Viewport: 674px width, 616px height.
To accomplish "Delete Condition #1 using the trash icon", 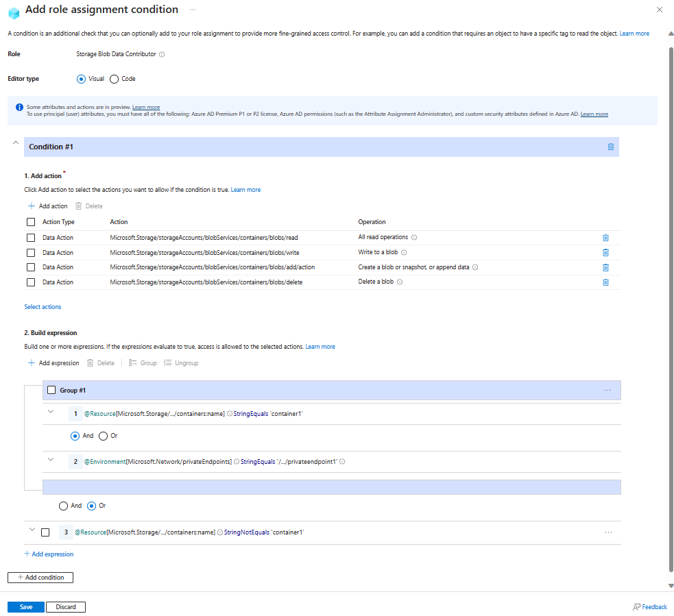I will coord(610,146).
